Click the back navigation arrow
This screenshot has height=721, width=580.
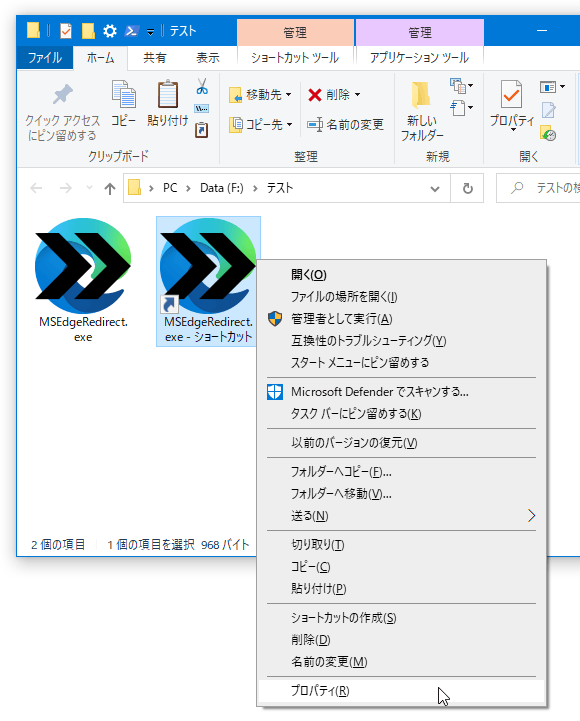tap(36, 188)
